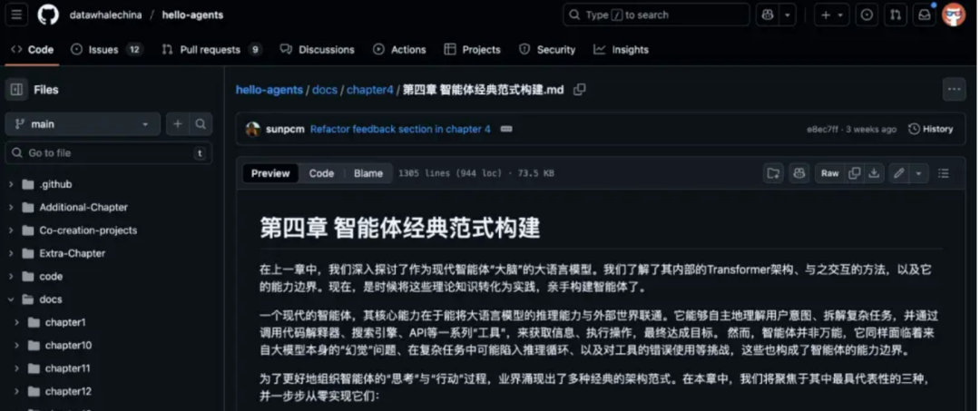980x411 pixels.
Task: Open the Raw file view
Action: [x=830, y=173]
